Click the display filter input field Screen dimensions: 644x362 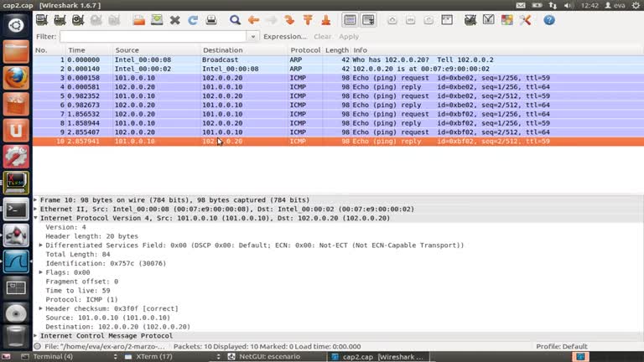tap(153, 37)
